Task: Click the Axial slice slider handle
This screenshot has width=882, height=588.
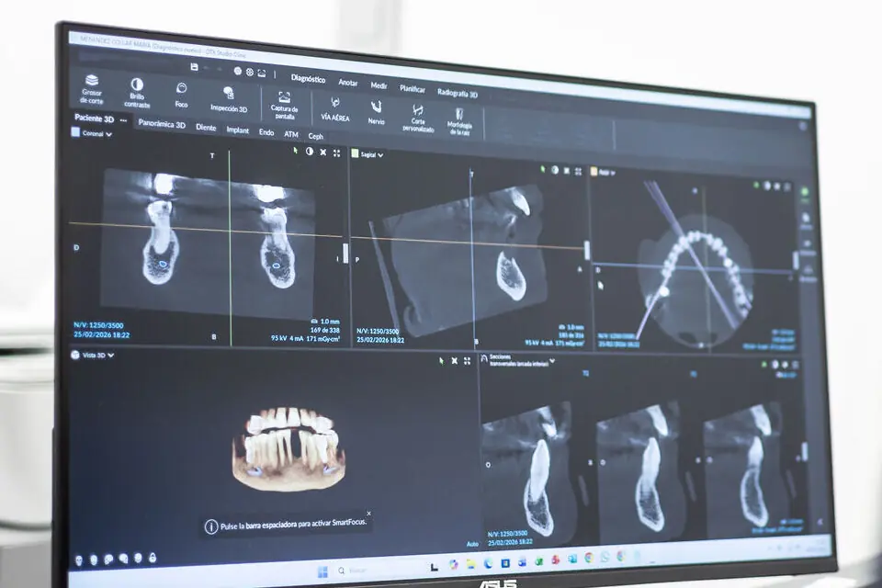Action: click(796, 260)
